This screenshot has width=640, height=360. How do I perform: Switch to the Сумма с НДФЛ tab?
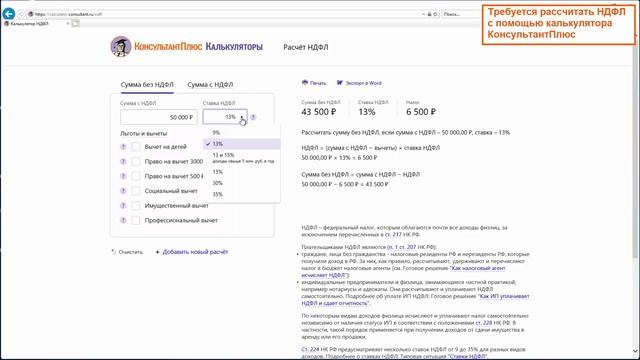210,84
